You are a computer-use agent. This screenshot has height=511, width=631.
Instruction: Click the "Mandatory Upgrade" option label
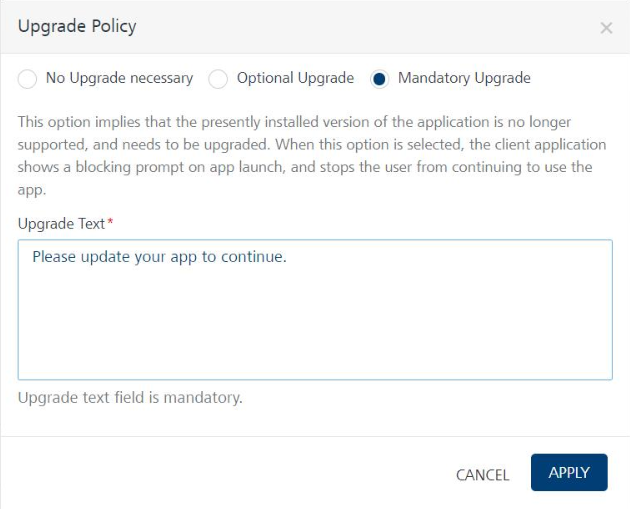(x=464, y=78)
